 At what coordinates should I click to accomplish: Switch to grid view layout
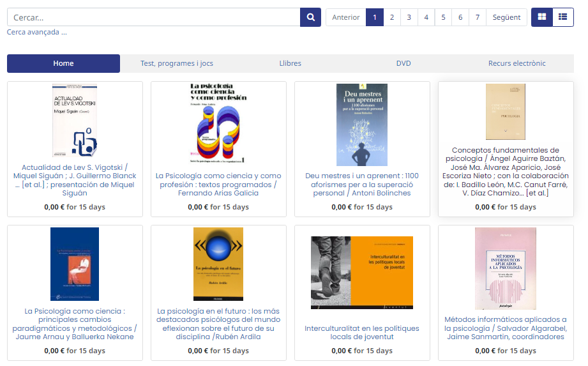542,17
